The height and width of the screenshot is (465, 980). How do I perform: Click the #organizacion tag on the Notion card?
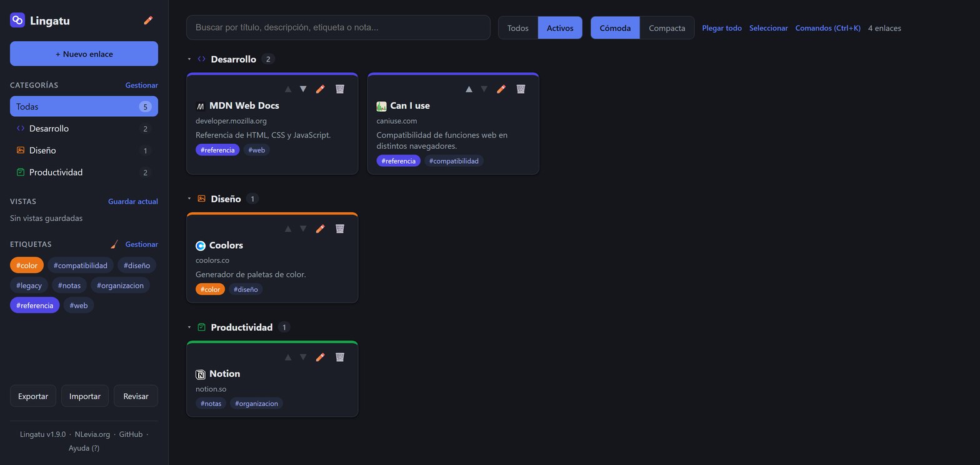pyautogui.click(x=256, y=404)
